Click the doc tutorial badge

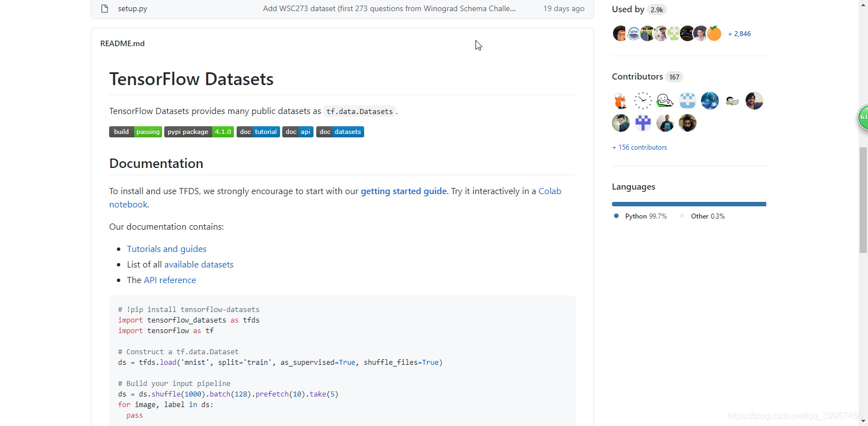pos(258,132)
